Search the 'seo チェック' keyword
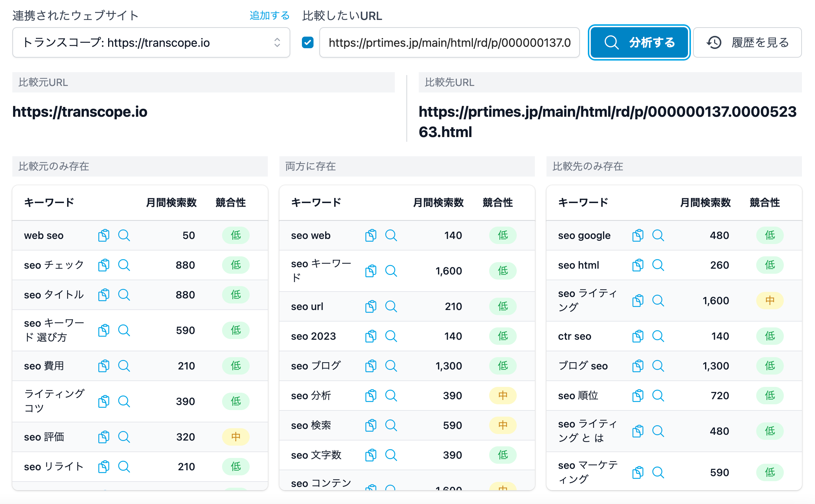This screenshot has width=815, height=504. [124, 265]
